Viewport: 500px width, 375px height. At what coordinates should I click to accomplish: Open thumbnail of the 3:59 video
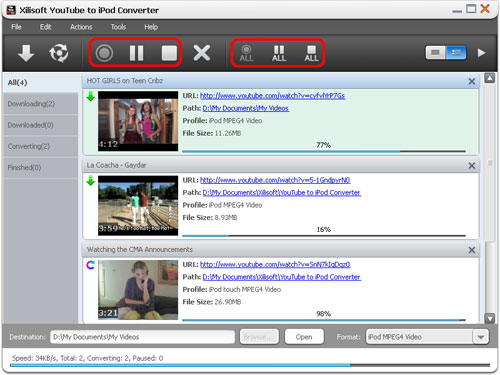(138, 205)
